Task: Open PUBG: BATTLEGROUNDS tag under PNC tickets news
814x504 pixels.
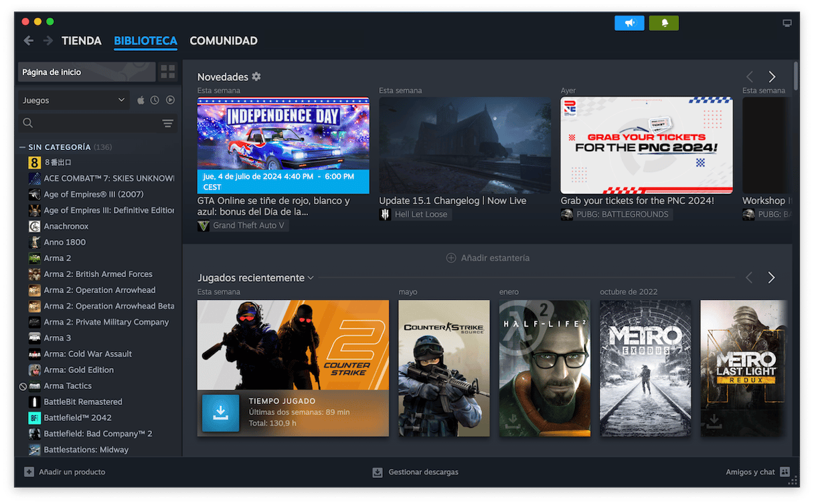Action: tap(617, 214)
